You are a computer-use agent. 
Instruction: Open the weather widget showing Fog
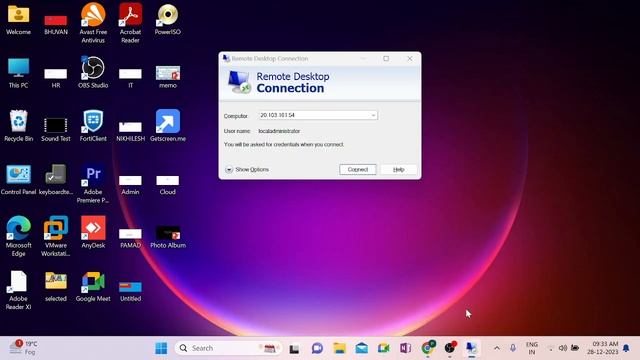pos(24,348)
